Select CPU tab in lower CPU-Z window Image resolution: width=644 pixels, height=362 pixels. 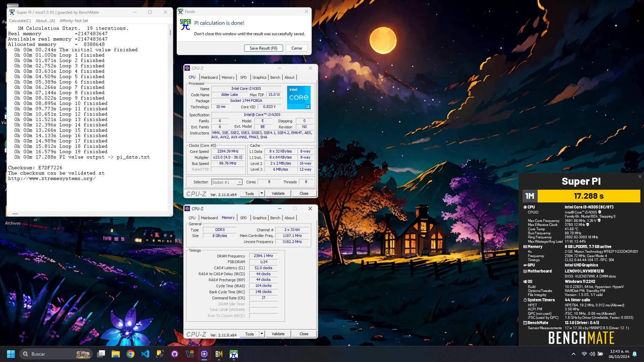[192, 218]
